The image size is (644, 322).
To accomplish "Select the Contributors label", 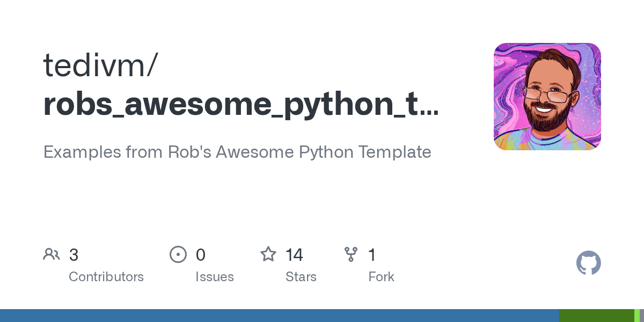I will coord(106,277).
